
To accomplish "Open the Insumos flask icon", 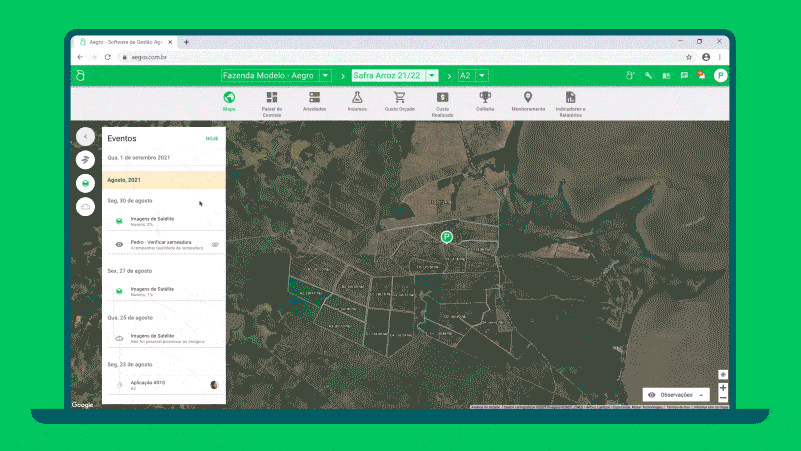I will [x=356, y=98].
